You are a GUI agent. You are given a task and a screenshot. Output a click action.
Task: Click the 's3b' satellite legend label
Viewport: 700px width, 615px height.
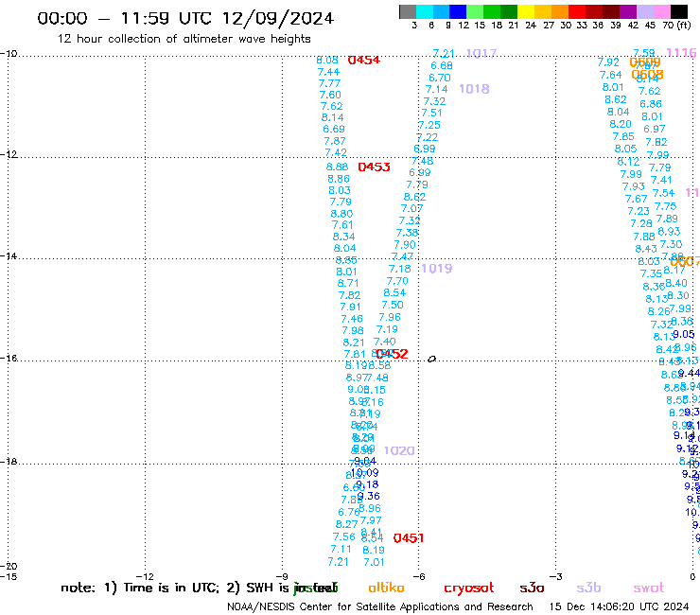click(x=588, y=588)
